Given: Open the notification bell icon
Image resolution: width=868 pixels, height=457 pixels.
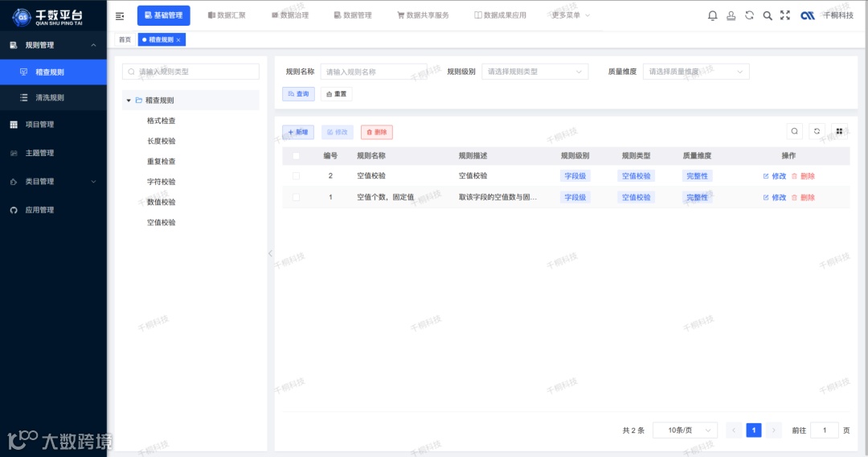Looking at the screenshot, I should (712, 15).
